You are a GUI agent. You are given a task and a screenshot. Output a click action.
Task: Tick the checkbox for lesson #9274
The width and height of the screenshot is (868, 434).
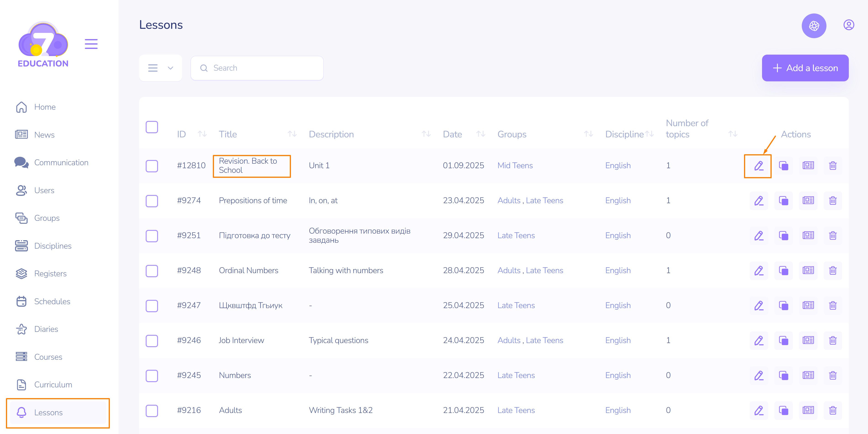[152, 201]
